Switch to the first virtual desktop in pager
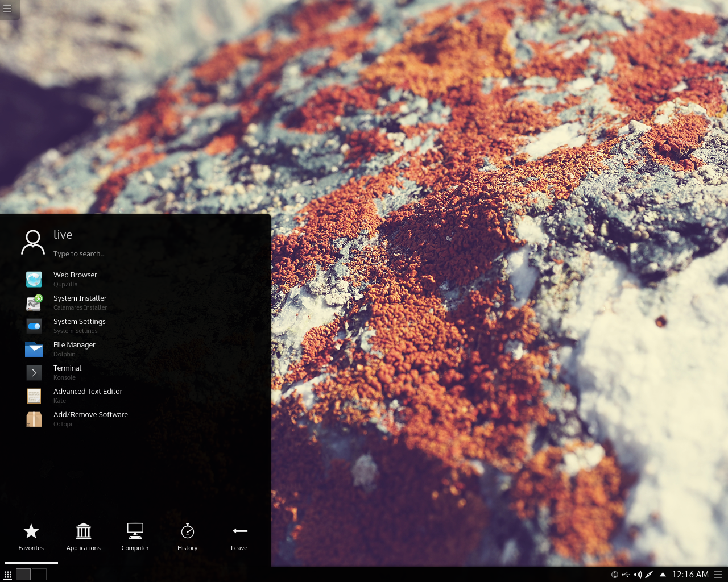Image resolution: width=728 pixels, height=582 pixels. click(x=23, y=574)
